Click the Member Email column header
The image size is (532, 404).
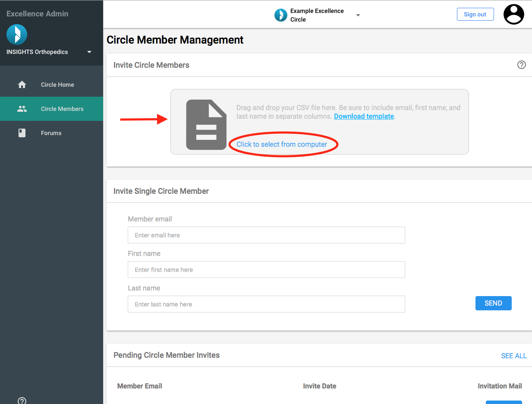pos(140,386)
